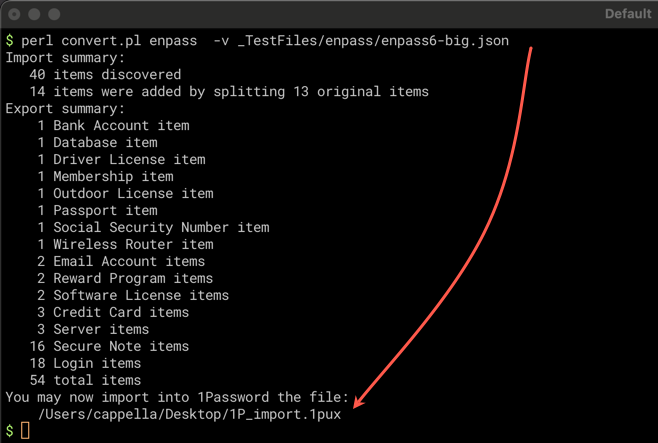Click the "Default" window title
658x443 pixels.
[628, 15]
